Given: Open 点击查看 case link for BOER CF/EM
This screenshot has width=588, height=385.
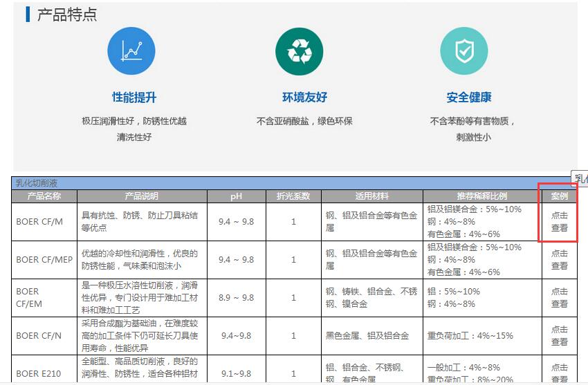Looking at the screenshot, I should click(559, 297).
